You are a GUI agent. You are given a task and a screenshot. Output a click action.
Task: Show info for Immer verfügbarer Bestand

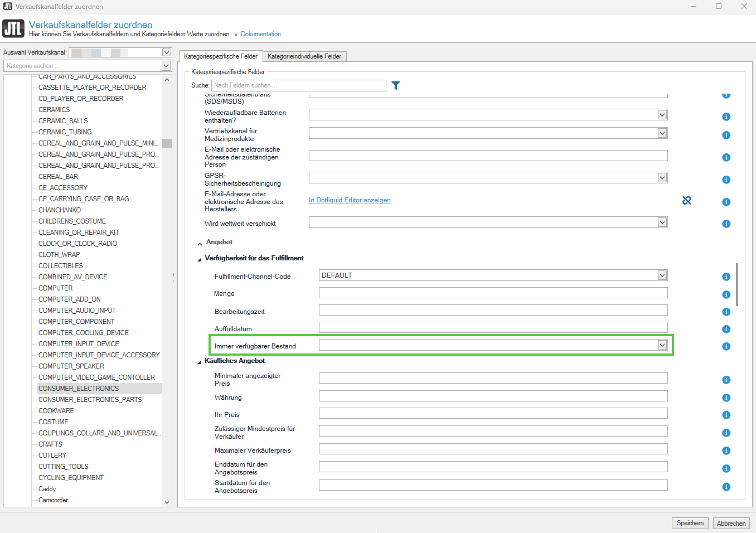click(726, 346)
